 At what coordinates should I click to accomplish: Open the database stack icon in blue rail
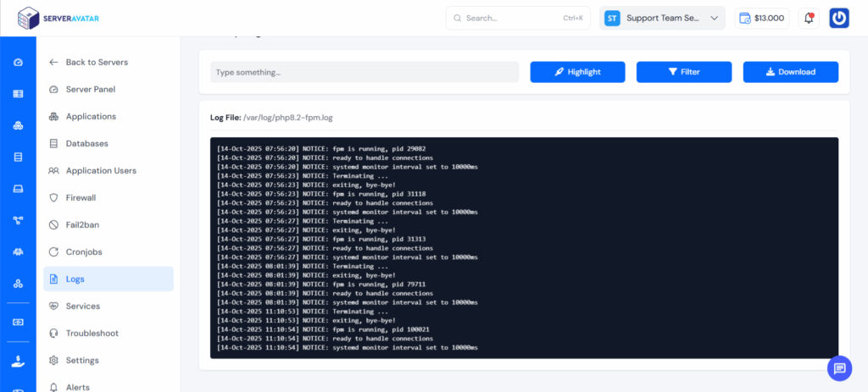click(x=18, y=157)
